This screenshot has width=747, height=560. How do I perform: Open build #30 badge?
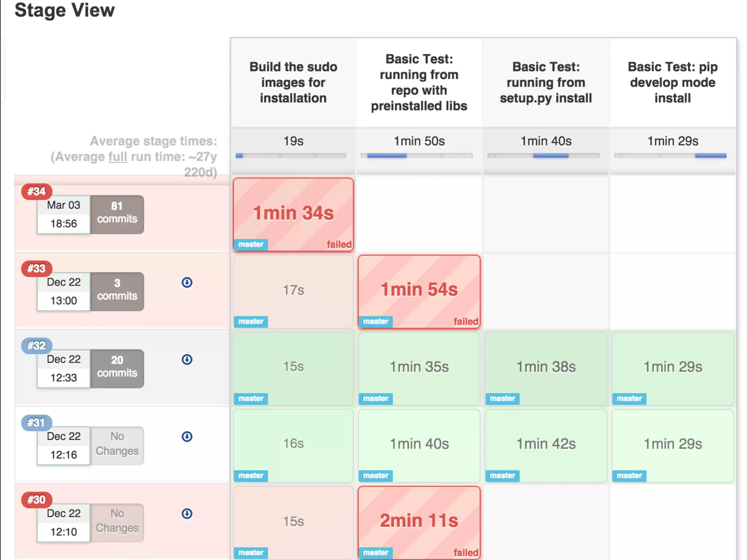[36, 500]
